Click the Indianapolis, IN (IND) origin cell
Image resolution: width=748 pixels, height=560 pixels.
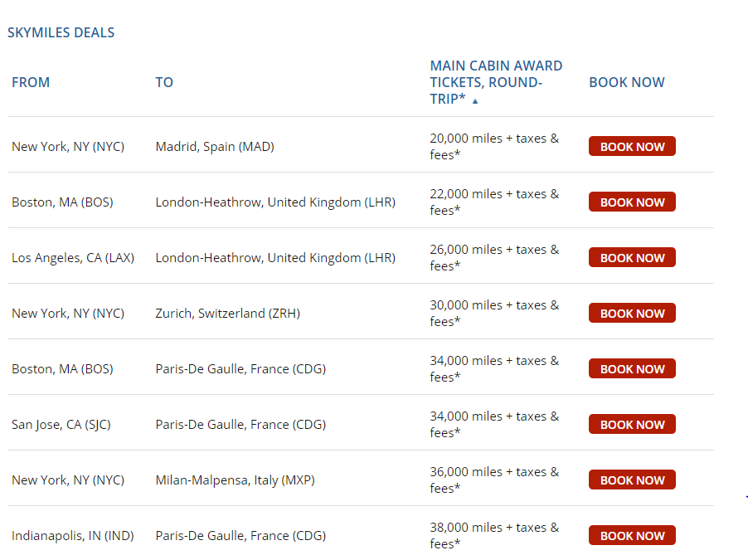tap(73, 536)
